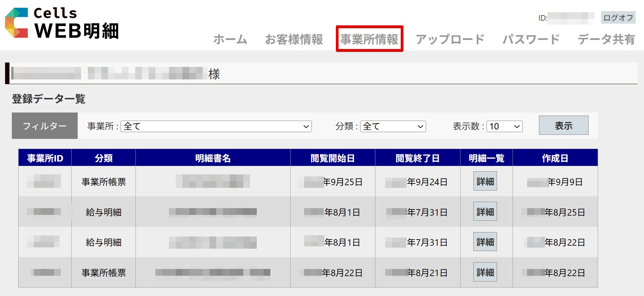Navigate to アップロード page
Screen dimensions: 644x296
point(450,40)
